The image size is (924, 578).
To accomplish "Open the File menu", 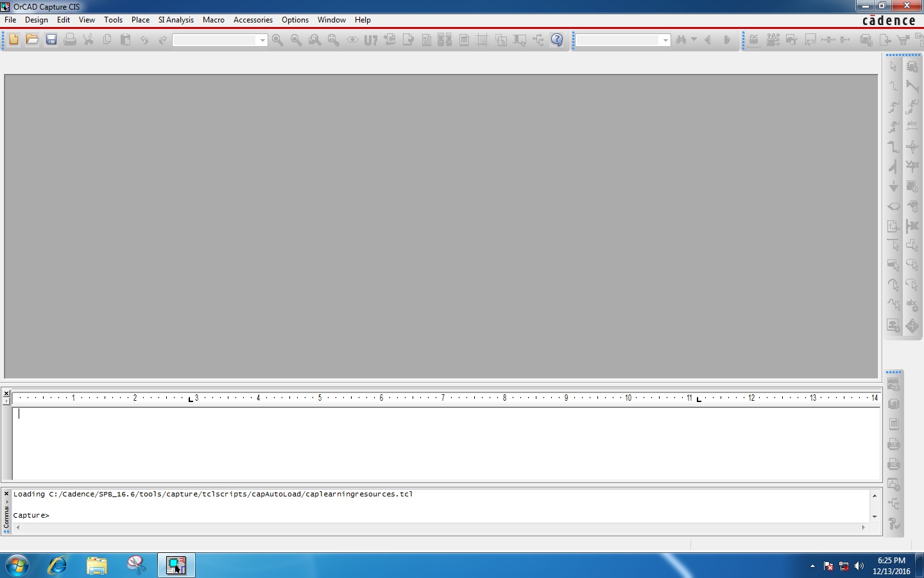I will (x=10, y=20).
